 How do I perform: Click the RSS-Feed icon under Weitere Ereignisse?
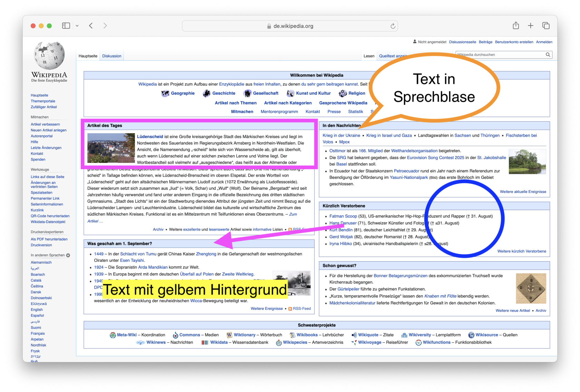click(x=290, y=308)
